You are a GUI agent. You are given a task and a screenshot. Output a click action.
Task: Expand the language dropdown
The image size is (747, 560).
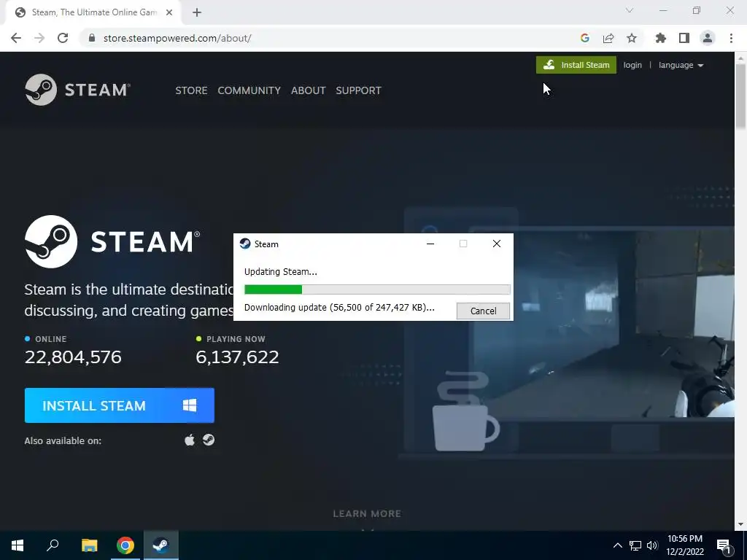pos(681,65)
